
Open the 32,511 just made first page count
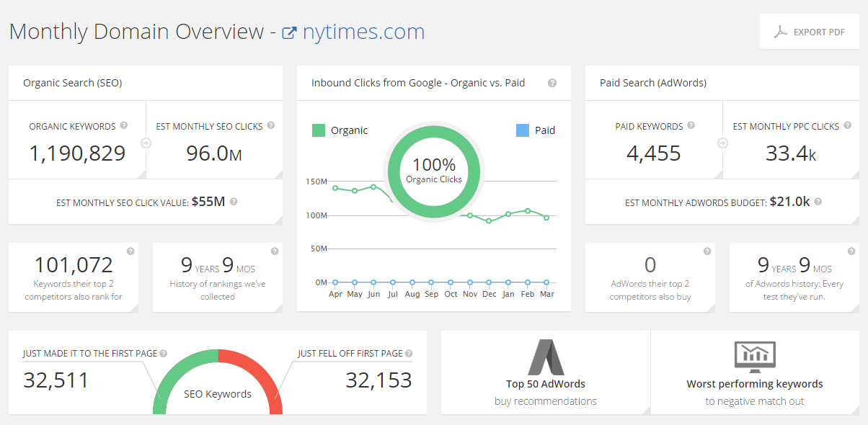(x=56, y=380)
